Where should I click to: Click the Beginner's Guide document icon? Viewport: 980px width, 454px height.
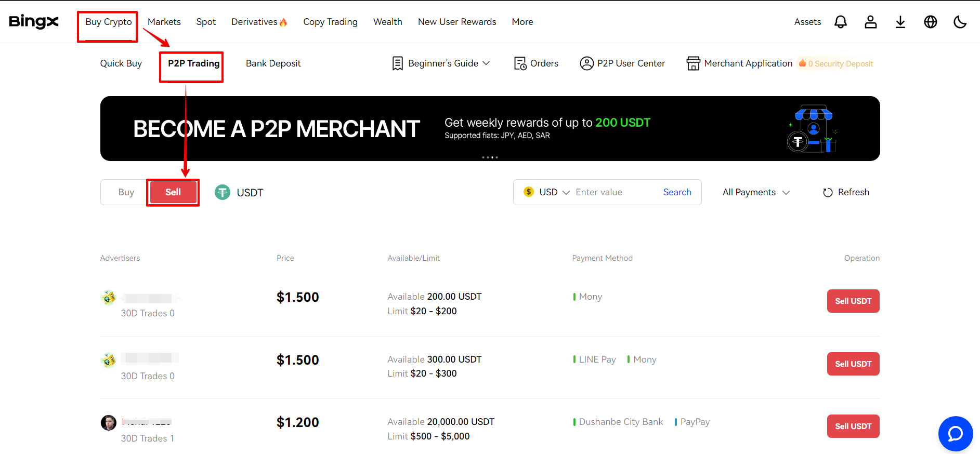[x=398, y=63]
